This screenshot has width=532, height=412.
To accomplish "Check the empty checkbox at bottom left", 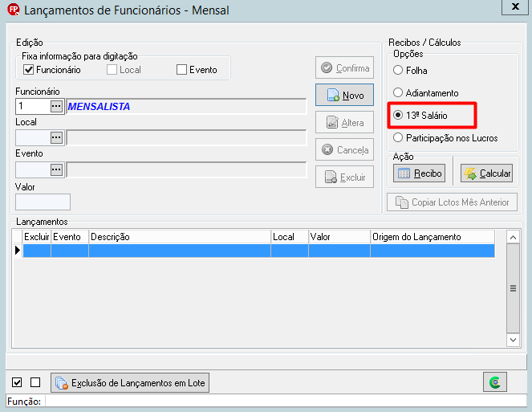I will coord(35,382).
